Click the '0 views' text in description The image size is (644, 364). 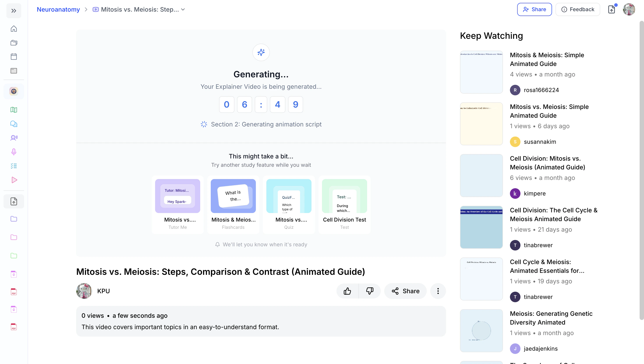[92, 316]
